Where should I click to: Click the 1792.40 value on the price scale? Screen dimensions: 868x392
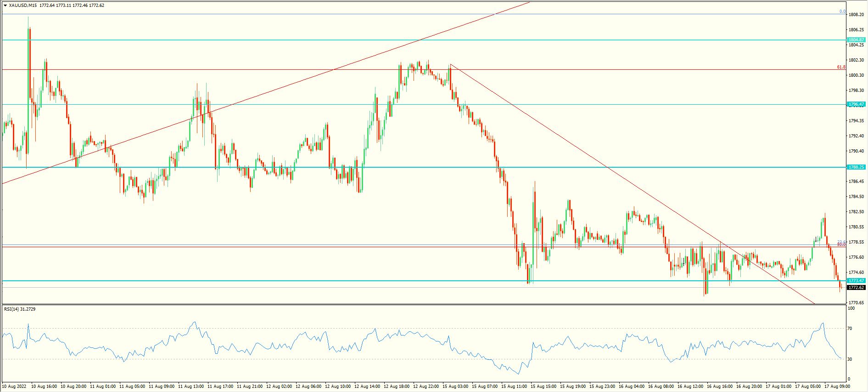click(x=857, y=136)
